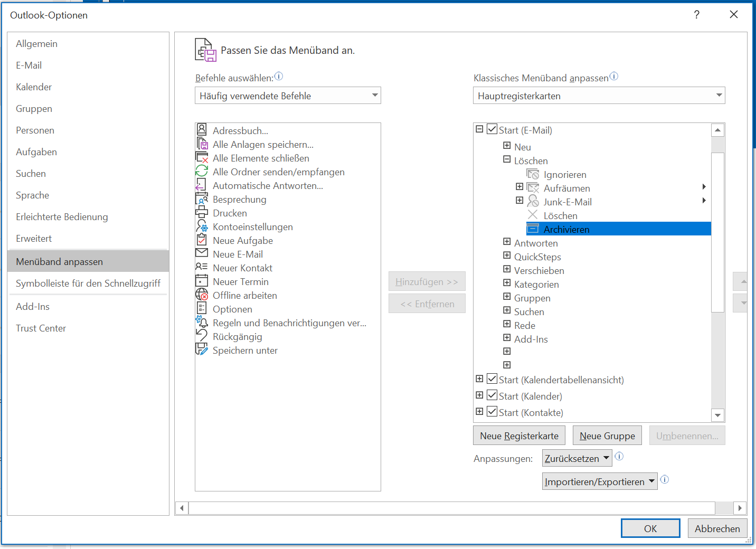The height and width of the screenshot is (549, 756).
Task: Open the Importieren/Exportieren dropdown
Action: pos(600,481)
